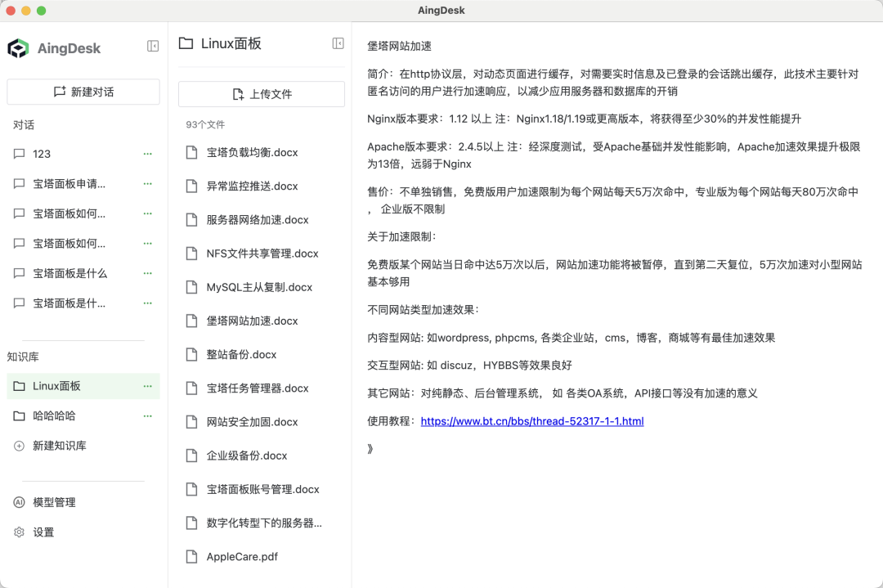Open file 网站安全加固.docx
Image resolution: width=883 pixels, height=588 pixels.
[262, 422]
